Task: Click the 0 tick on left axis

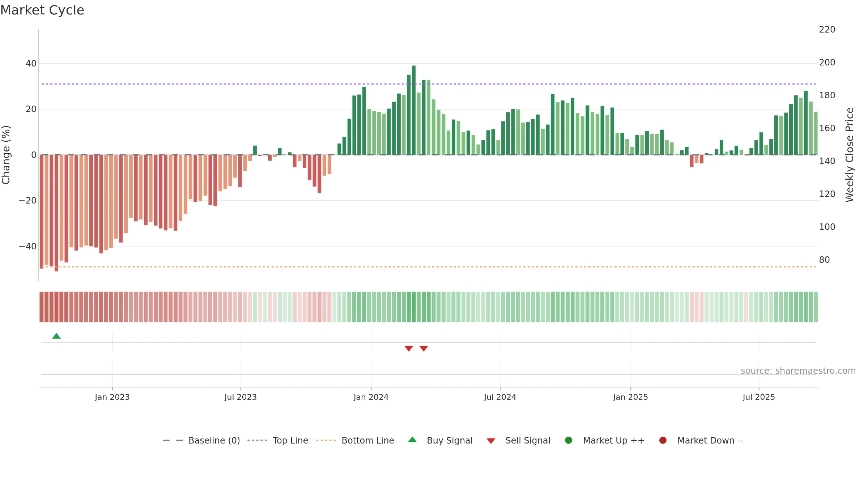Action: pyautogui.click(x=34, y=155)
